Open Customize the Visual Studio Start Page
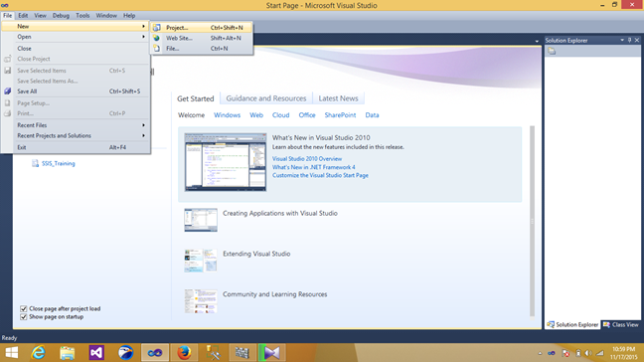The width and height of the screenshot is (644, 362). click(x=320, y=175)
